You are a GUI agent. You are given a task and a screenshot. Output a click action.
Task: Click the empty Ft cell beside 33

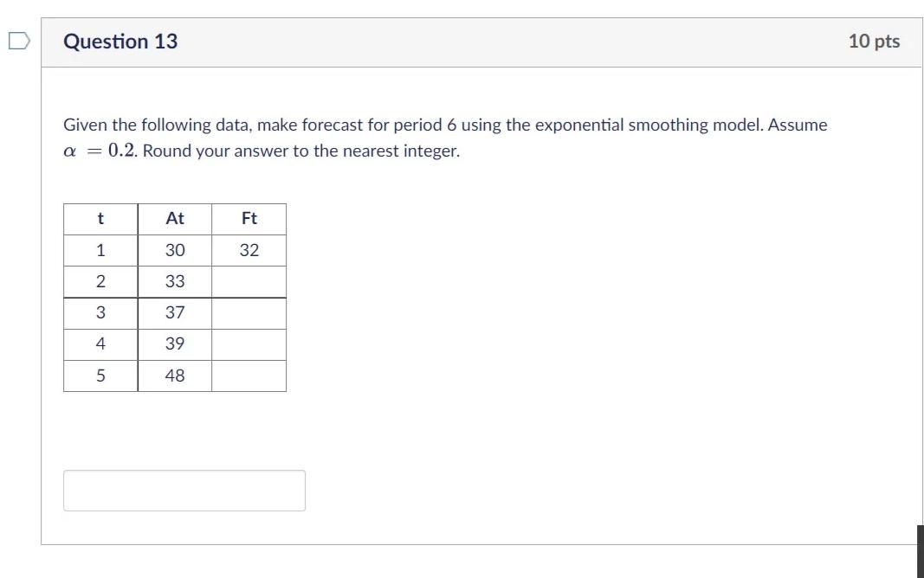(x=249, y=281)
